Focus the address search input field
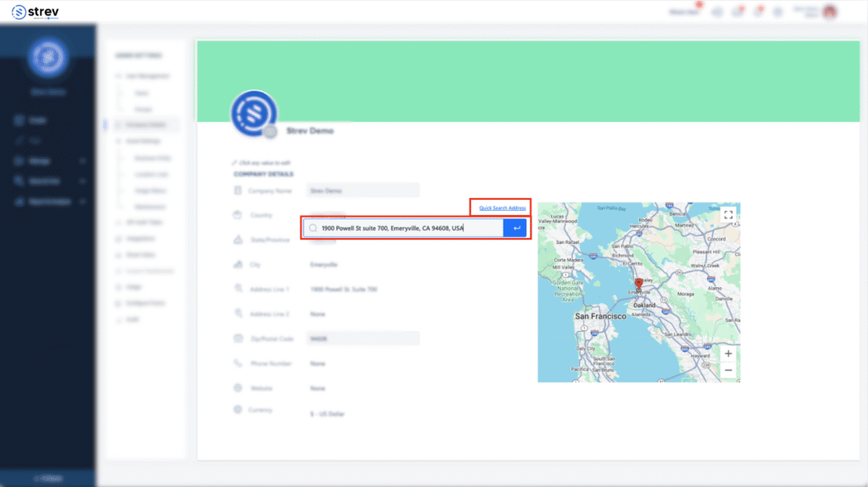 (407, 228)
